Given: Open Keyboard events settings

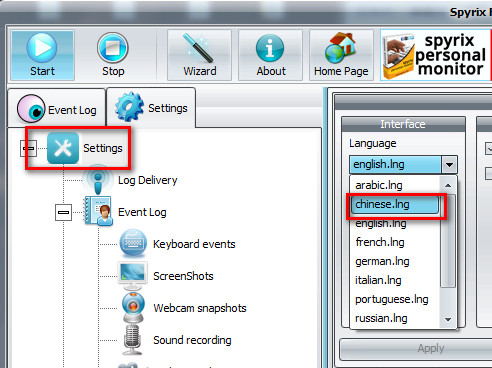Looking at the screenshot, I should [194, 244].
